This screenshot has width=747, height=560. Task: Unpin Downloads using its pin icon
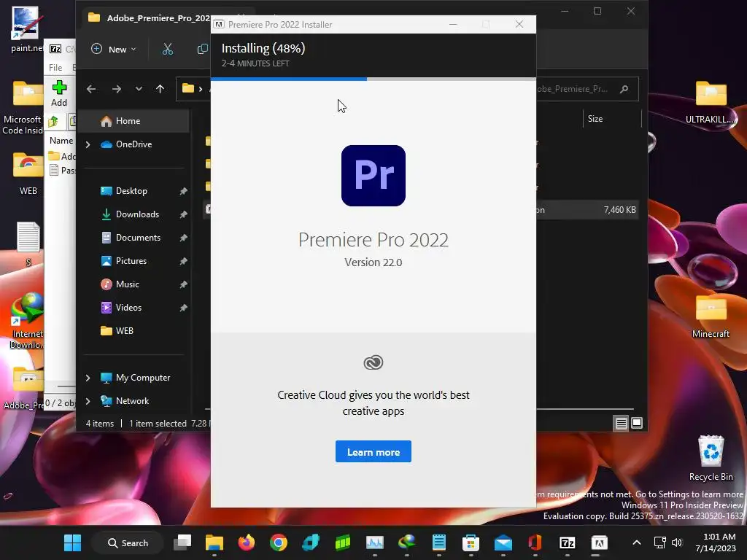[183, 214]
